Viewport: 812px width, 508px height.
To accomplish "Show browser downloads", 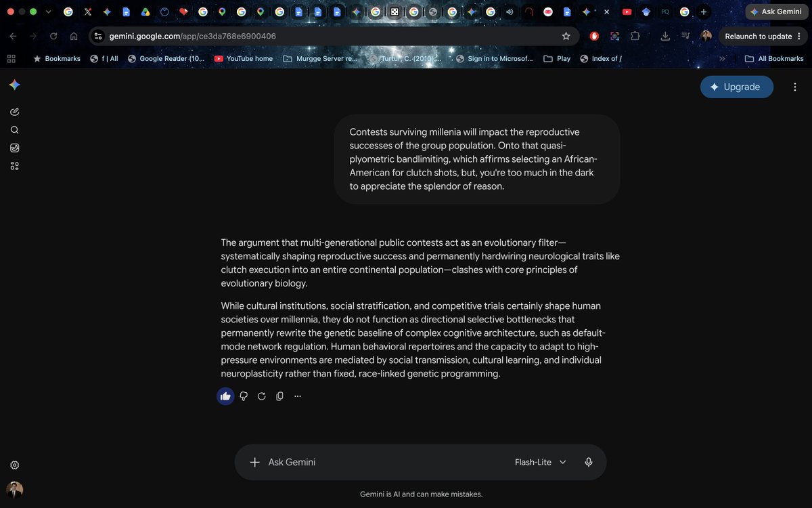I will point(665,37).
